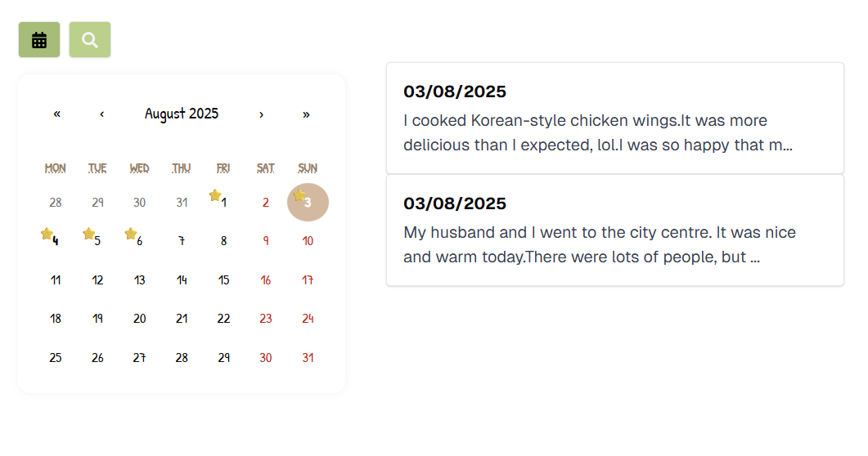Select Thursday August 14
The width and height of the screenshot is (868, 456).
pyautogui.click(x=182, y=280)
